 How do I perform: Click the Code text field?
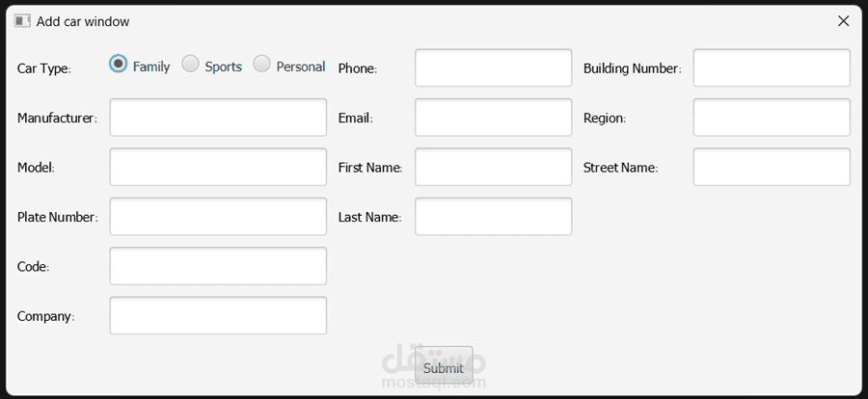[218, 266]
